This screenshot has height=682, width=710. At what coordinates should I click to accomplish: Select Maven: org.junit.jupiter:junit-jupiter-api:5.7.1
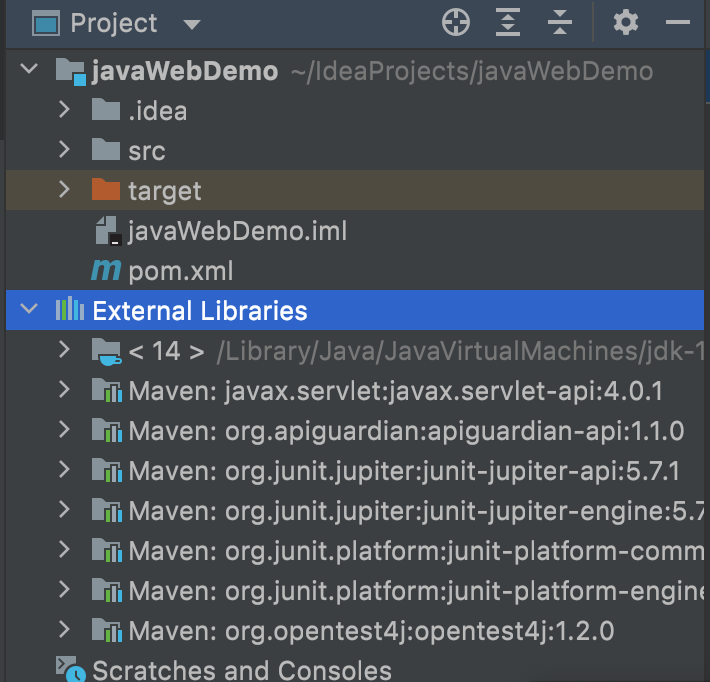(x=404, y=471)
